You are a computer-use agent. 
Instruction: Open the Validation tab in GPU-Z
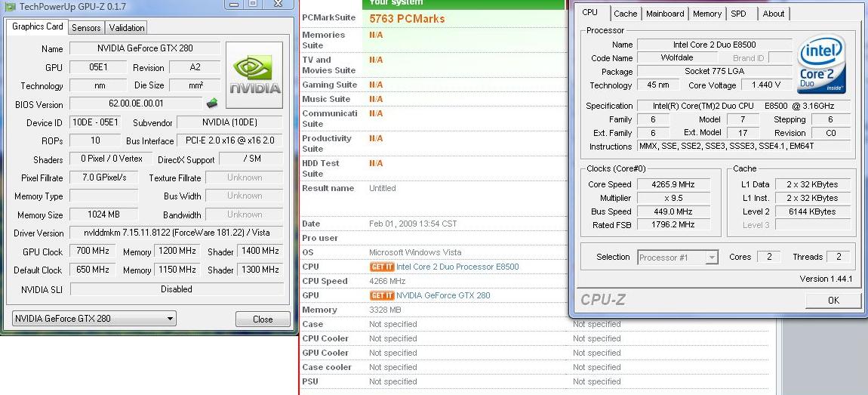[x=127, y=28]
